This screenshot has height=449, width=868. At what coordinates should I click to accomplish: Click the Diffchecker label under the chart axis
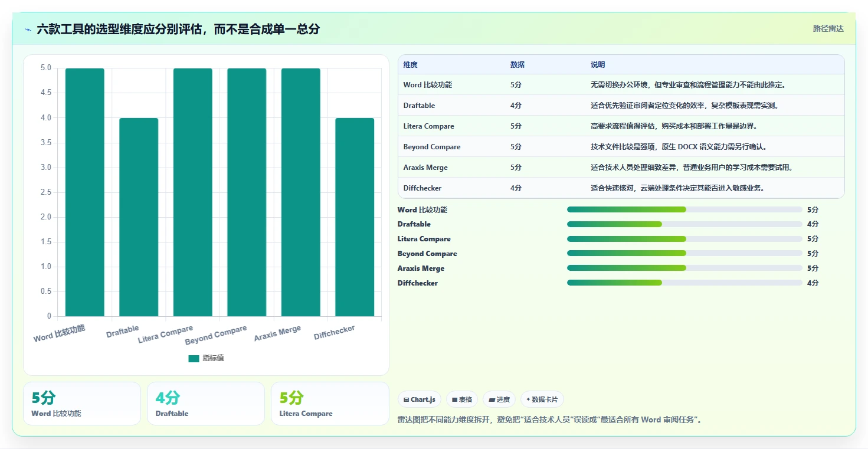335,333
